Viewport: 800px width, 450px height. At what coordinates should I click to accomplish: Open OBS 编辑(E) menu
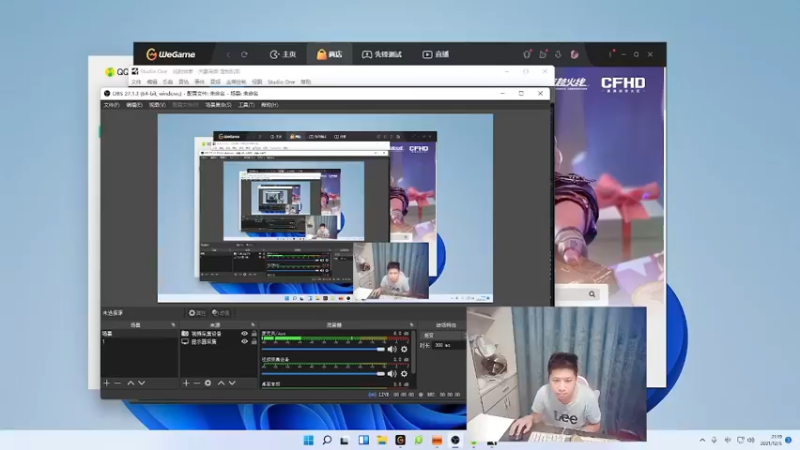134,105
